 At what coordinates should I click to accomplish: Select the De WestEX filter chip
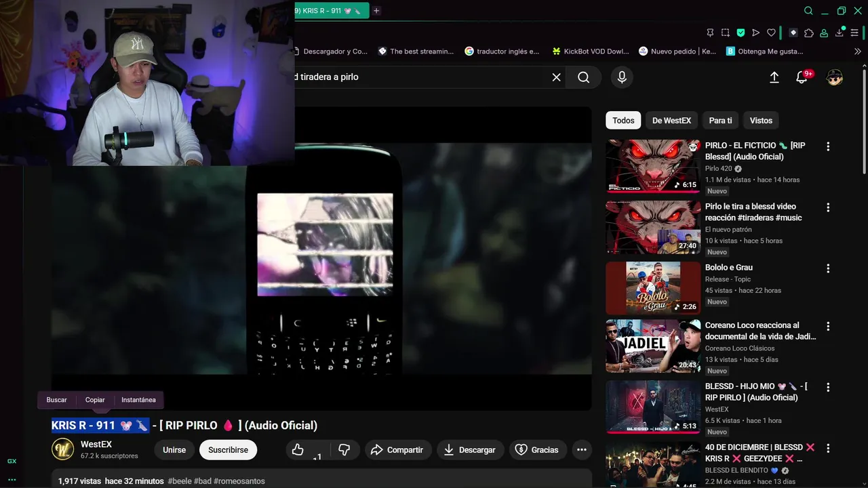pyautogui.click(x=671, y=121)
